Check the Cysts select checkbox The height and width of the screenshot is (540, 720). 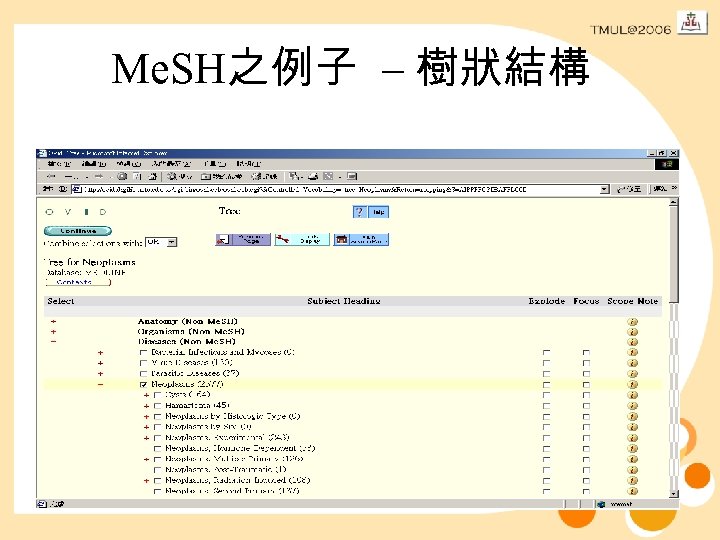coord(158,395)
